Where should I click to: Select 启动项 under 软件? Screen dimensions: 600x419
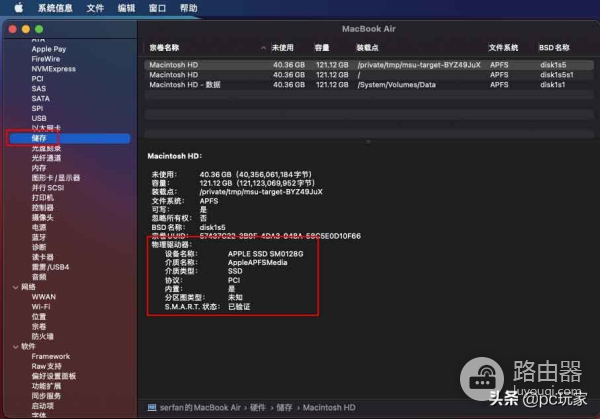[x=42, y=406]
